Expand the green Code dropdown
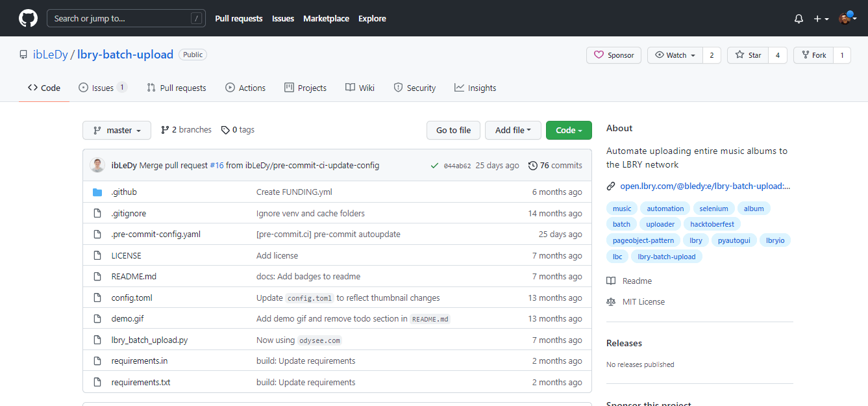868x406 pixels. [x=568, y=131]
